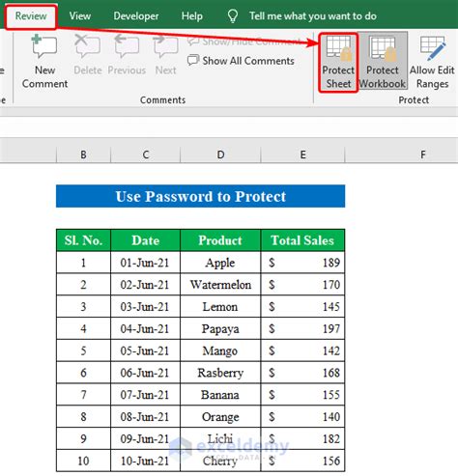Screen dimensions: 458x476
Task: Select the Papaya cell
Action: [220, 329]
